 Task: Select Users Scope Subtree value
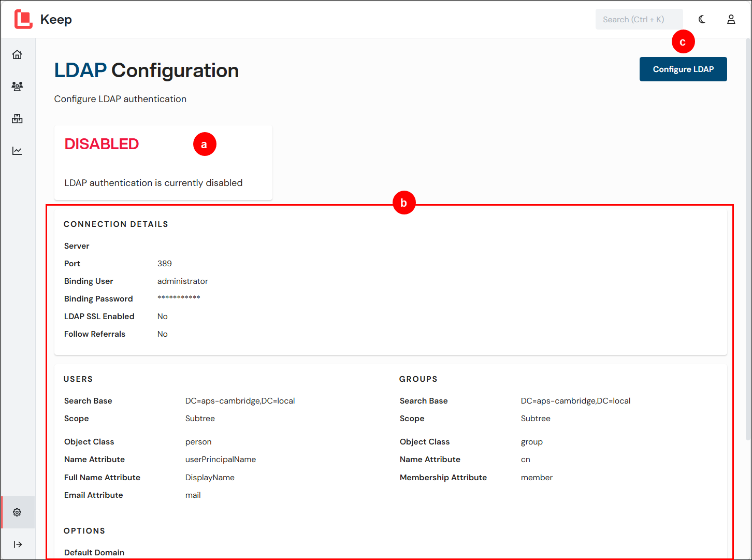[x=200, y=419]
